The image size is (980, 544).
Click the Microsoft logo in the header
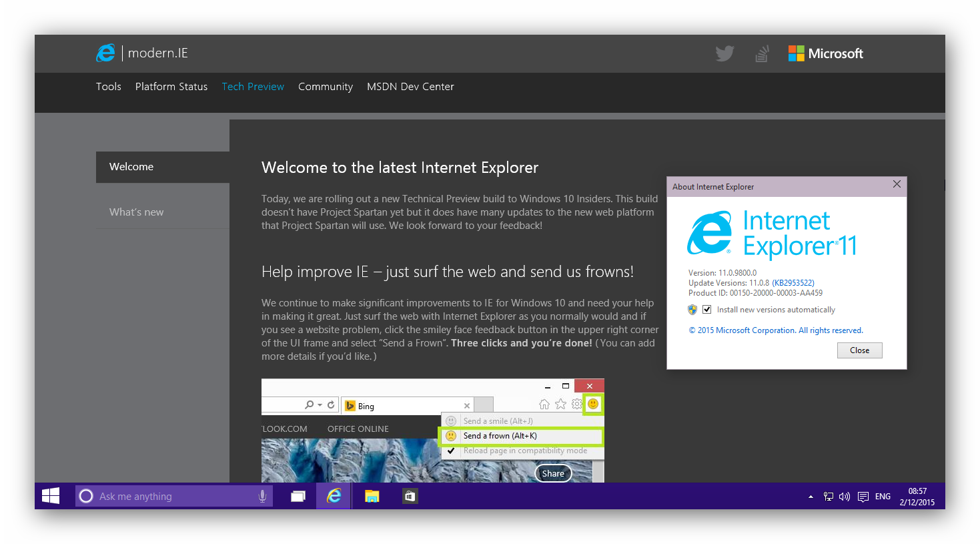coord(825,53)
